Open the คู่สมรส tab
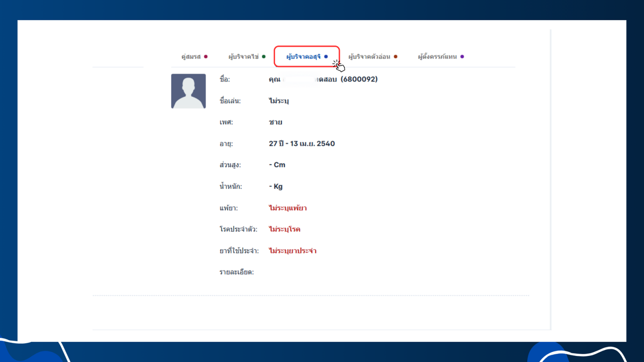This screenshot has width=644, height=362. point(194,57)
